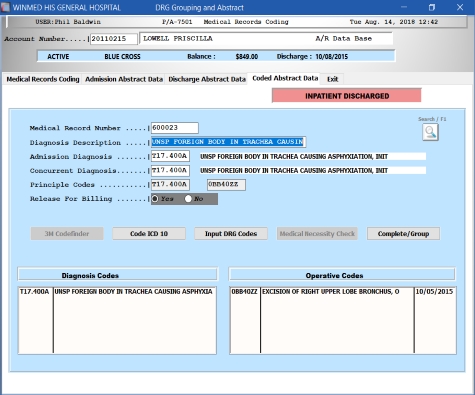This screenshot has height=395, width=475.
Task: Click the 10/05/2015 operative date cell
Action: [x=434, y=291]
